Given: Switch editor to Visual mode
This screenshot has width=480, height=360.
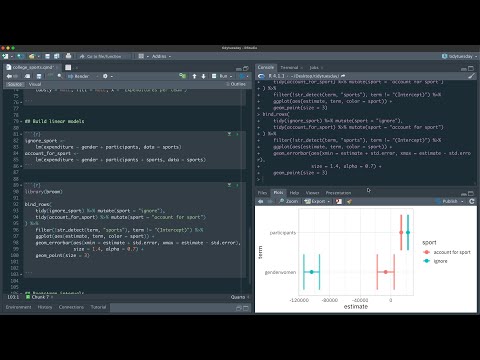Looking at the screenshot, I should coord(35,84).
